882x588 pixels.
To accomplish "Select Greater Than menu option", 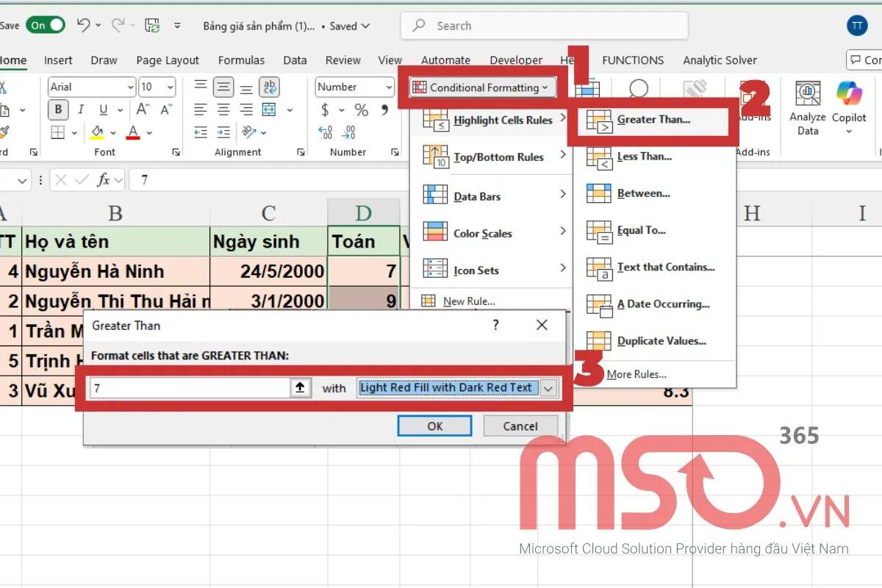I will [653, 120].
